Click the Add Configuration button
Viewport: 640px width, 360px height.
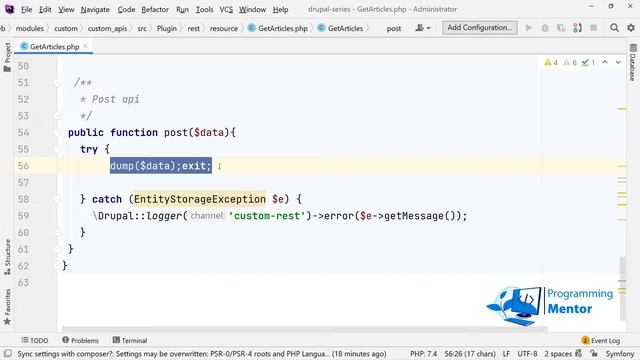pyautogui.click(x=480, y=27)
